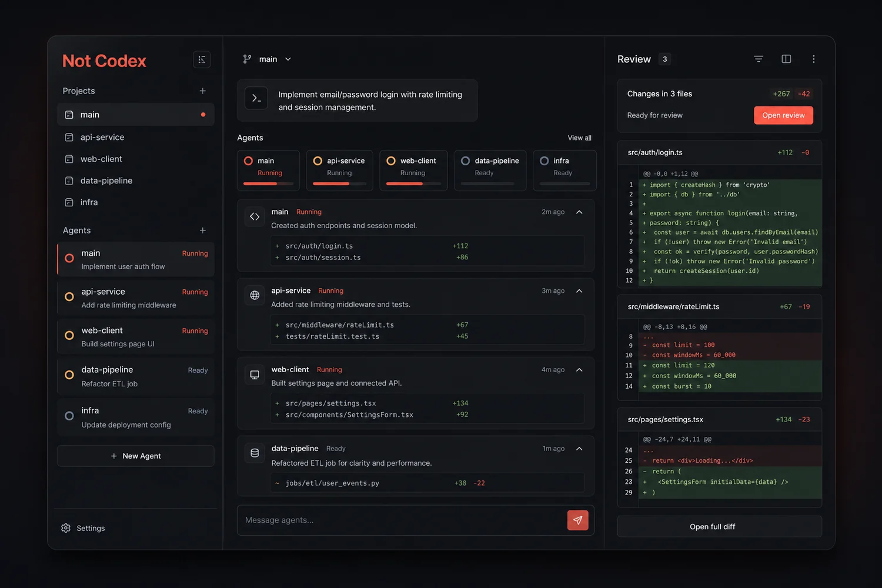Screen dimensions: 882x588
Task: Click the review count badge showing 3
Action: point(665,59)
